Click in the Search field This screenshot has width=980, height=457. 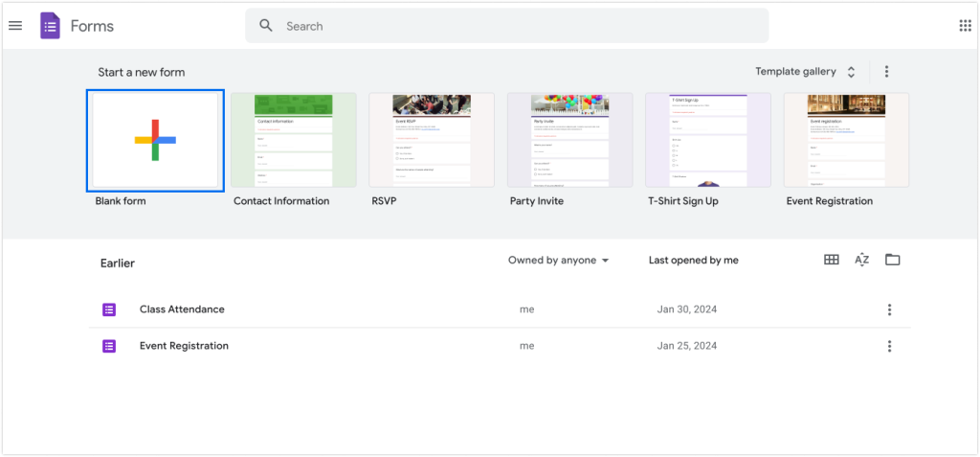pyautogui.click(x=507, y=26)
